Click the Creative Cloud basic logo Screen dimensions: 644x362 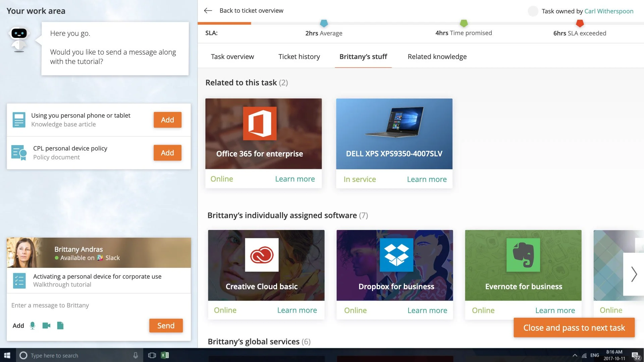[x=262, y=255]
